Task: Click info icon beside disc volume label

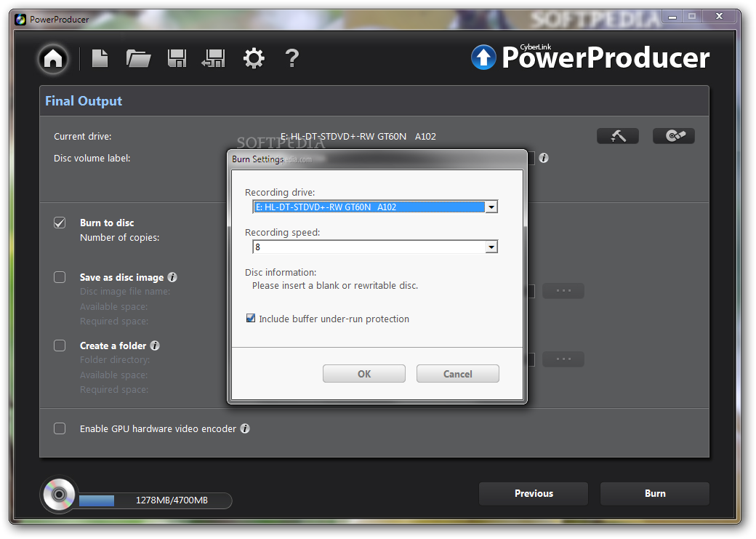Action: point(544,159)
